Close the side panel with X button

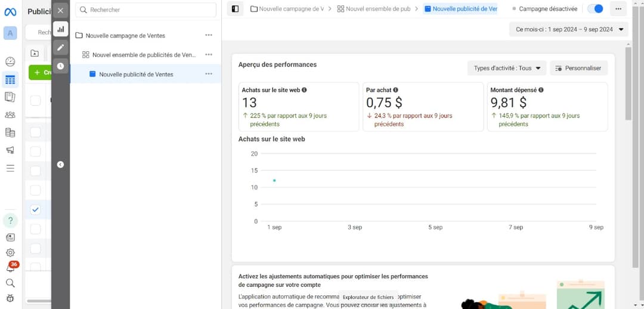tap(60, 10)
